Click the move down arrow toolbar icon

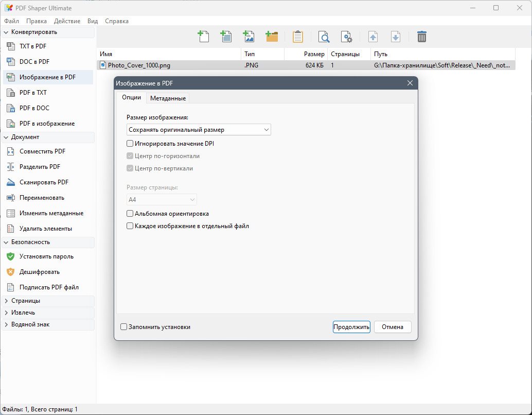click(396, 37)
